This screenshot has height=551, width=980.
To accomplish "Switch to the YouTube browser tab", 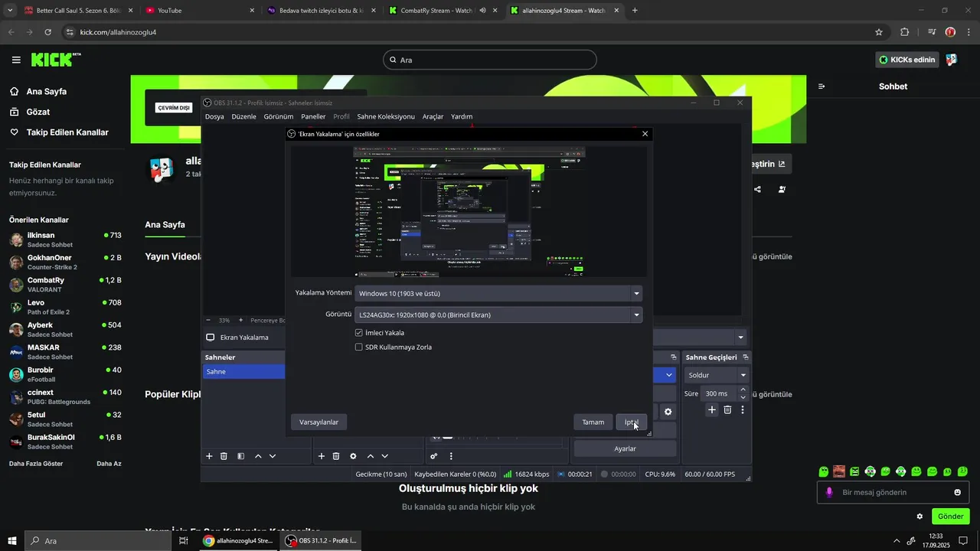I will click(x=201, y=11).
